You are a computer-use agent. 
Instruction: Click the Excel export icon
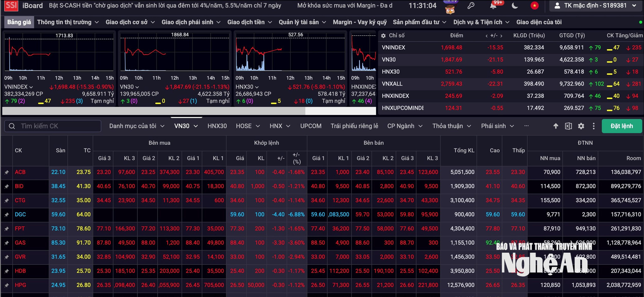tap(568, 126)
